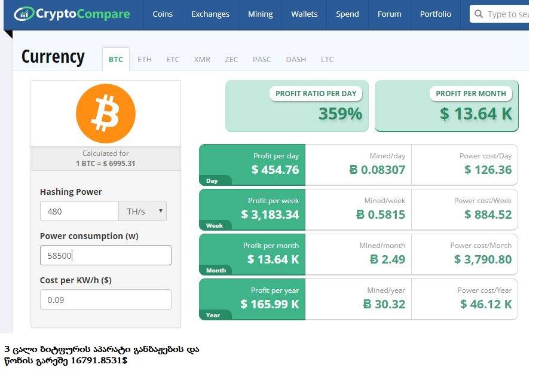Open the Wallets menu
The height and width of the screenshot is (392, 551).
304,14
